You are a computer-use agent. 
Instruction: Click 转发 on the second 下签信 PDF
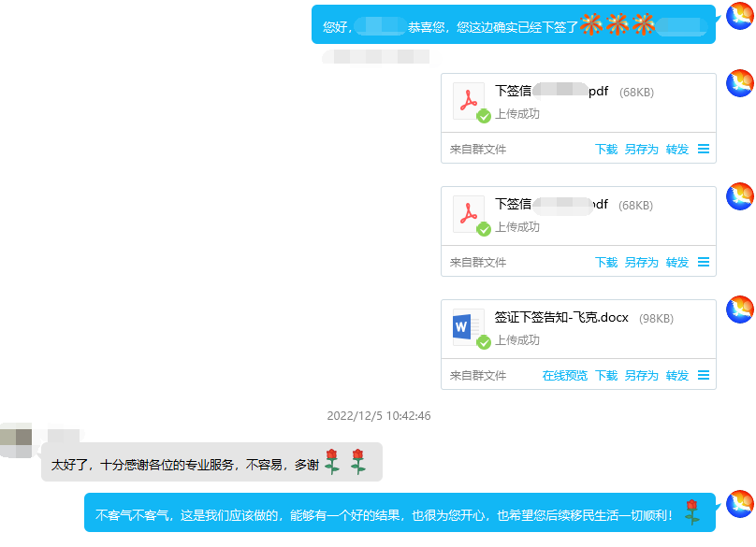677,263
